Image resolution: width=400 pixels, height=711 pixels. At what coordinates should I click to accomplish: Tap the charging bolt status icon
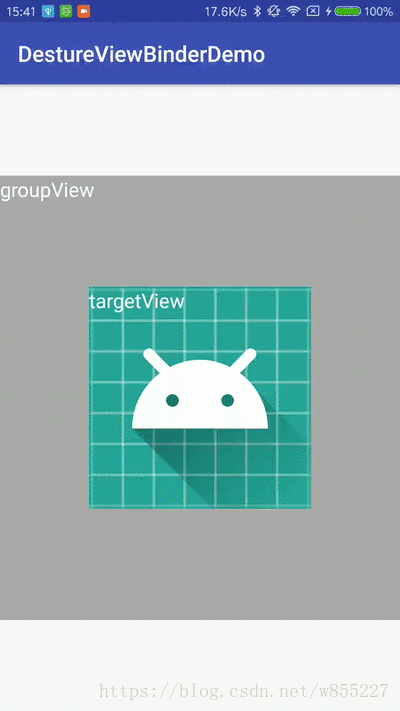tap(328, 11)
